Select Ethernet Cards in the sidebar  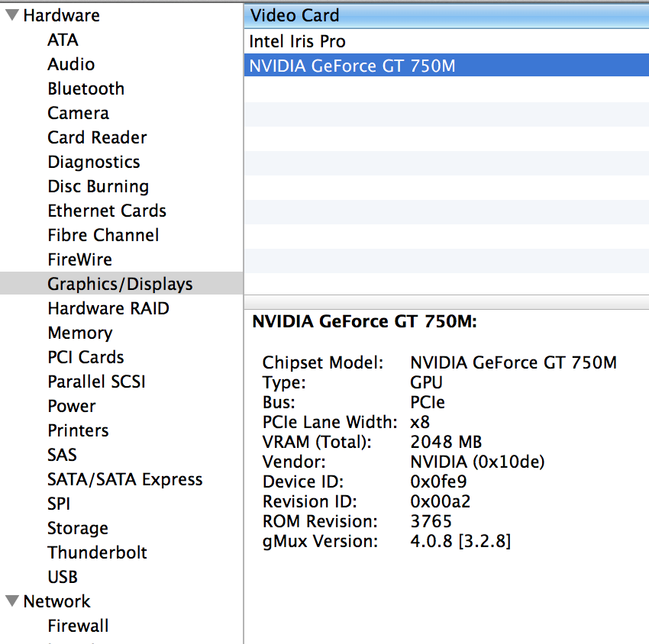pos(107,211)
